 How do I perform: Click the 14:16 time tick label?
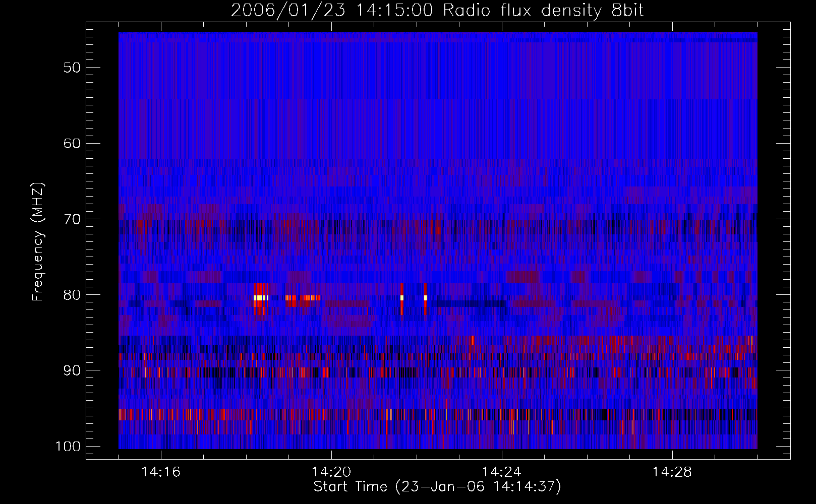(x=161, y=472)
